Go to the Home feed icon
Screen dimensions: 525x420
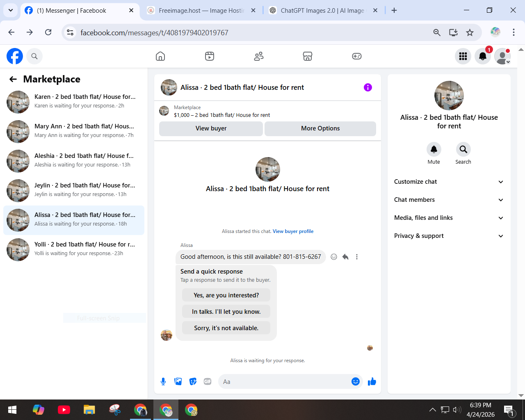pyautogui.click(x=160, y=56)
